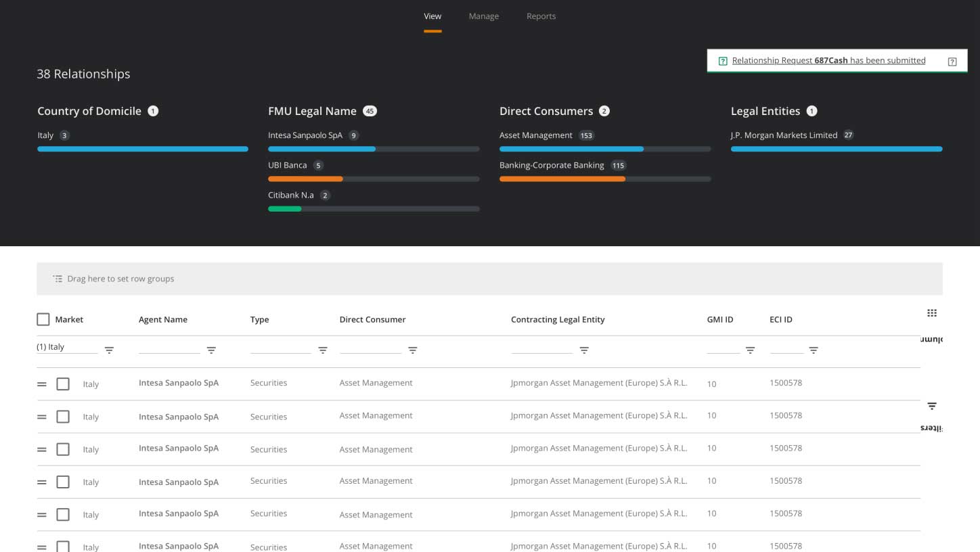The width and height of the screenshot is (980, 552).
Task: Sort by the ECI ID column header
Action: point(781,319)
